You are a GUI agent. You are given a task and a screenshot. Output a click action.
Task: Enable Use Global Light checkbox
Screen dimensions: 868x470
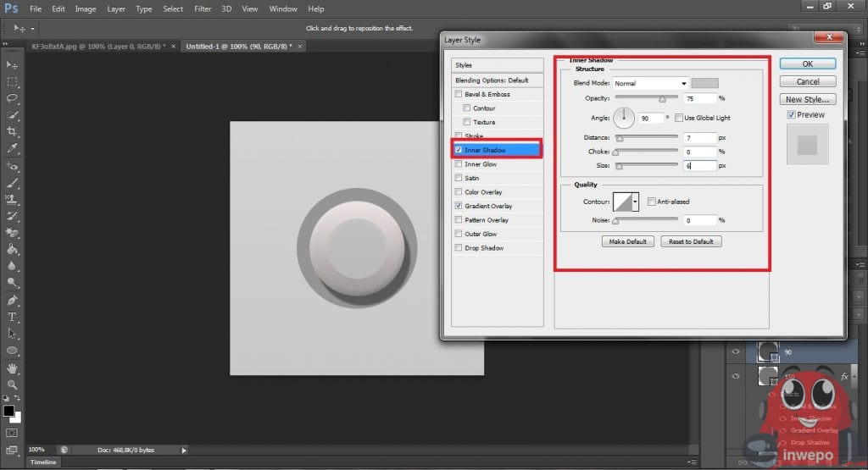pyautogui.click(x=678, y=118)
